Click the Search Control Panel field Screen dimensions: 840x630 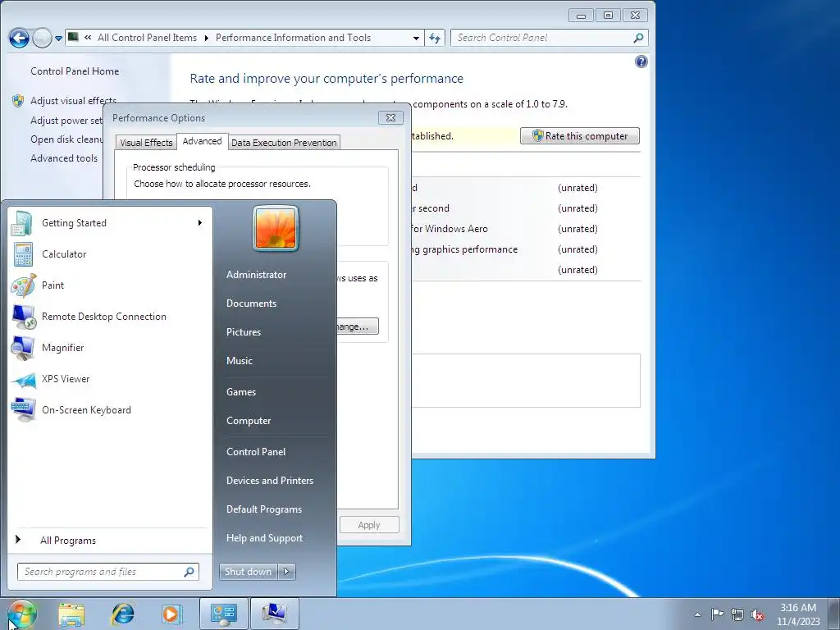[549, 38]
